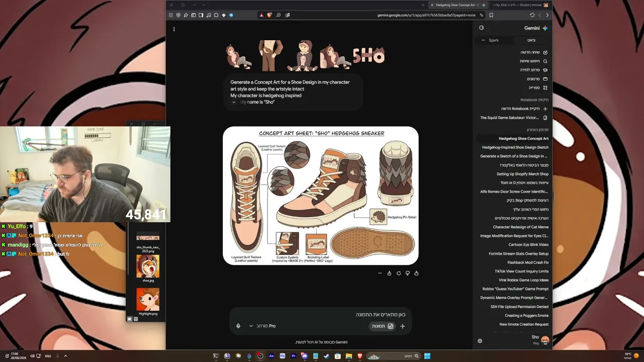
Task: Click the music note toolbar icon
Action: click(208, 15)
